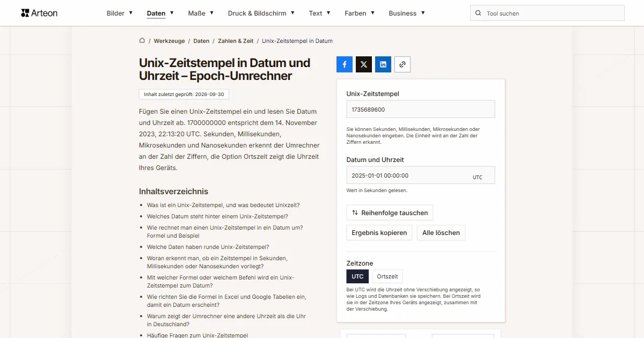Jump to 'Woran erkennt man' section
Screen dimensions: 644x338
tap(217, 262)
